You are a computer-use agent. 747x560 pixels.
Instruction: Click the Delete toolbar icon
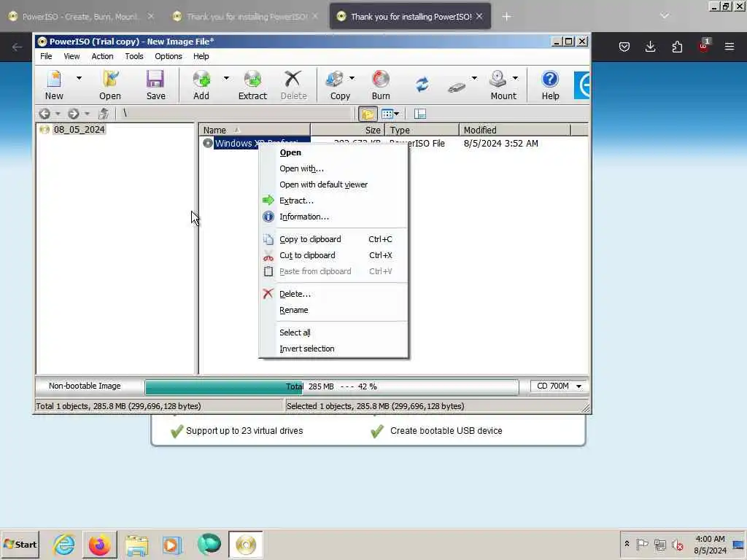point(293,85)
